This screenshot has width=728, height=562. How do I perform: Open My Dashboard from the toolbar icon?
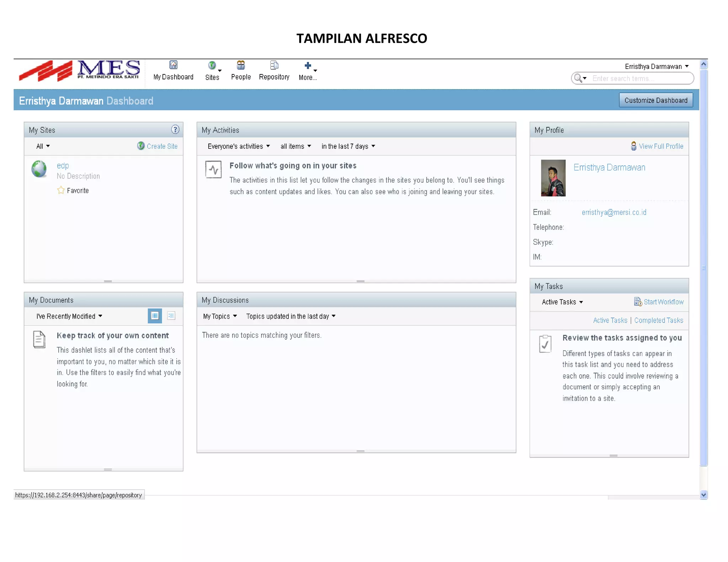coord(173,65)
